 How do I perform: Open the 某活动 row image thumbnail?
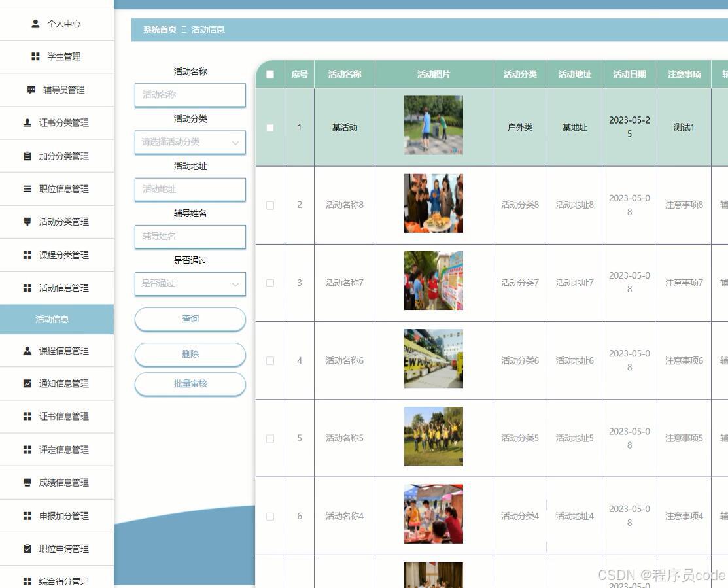[434, 126]
